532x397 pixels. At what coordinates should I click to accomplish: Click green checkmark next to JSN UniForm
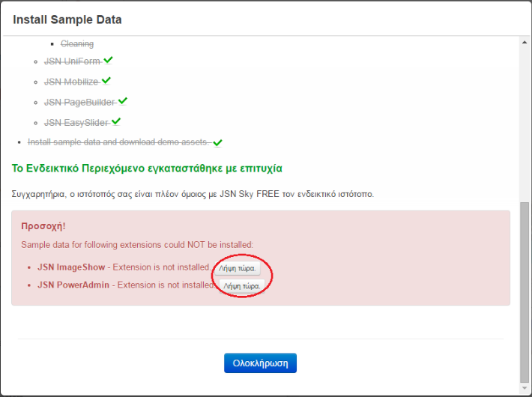click(108, 60)
